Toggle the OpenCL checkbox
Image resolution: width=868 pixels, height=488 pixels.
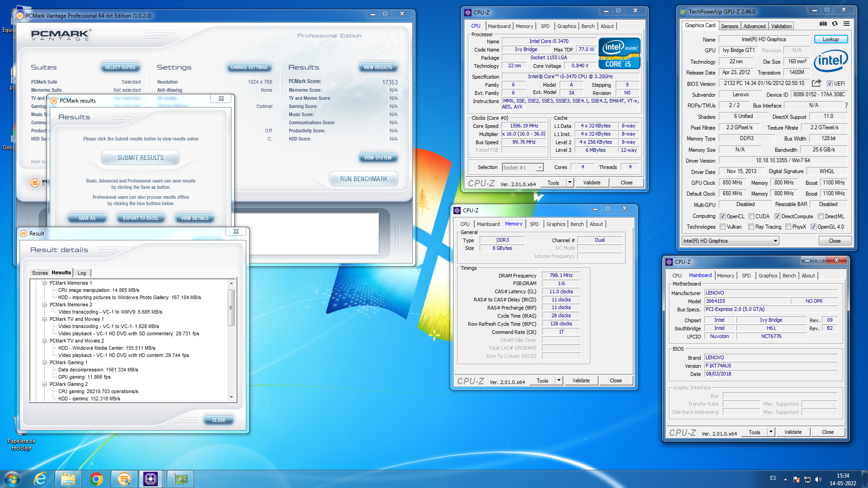tap(722, 216)
